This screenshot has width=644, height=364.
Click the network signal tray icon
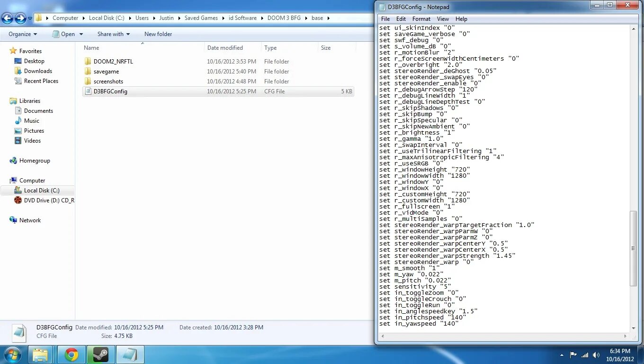point(585,355)
